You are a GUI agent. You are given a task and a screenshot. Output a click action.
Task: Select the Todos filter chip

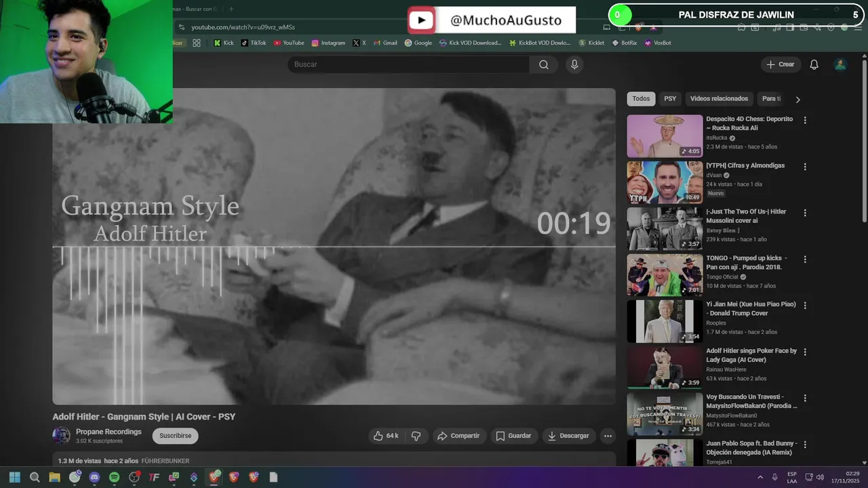click(x=641, y=99)
